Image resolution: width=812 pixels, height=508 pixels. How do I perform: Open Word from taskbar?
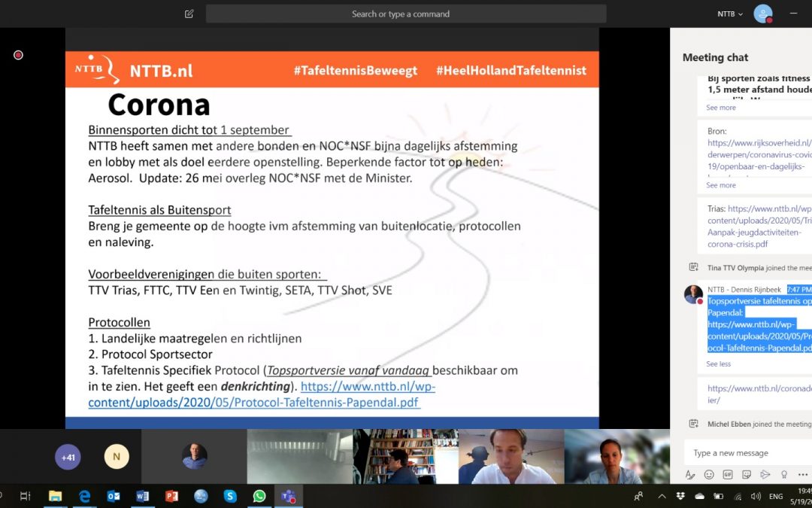pos(142,496)
